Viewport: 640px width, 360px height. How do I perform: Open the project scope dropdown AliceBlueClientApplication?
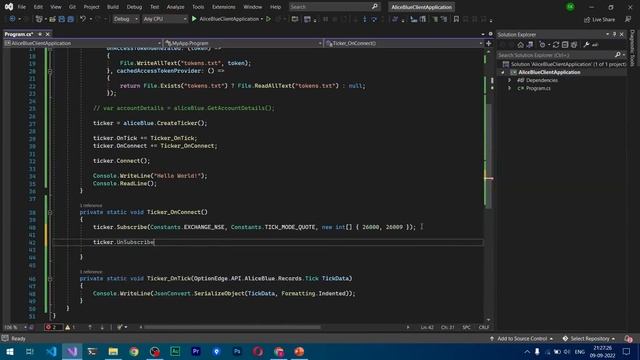coord(83,43)
